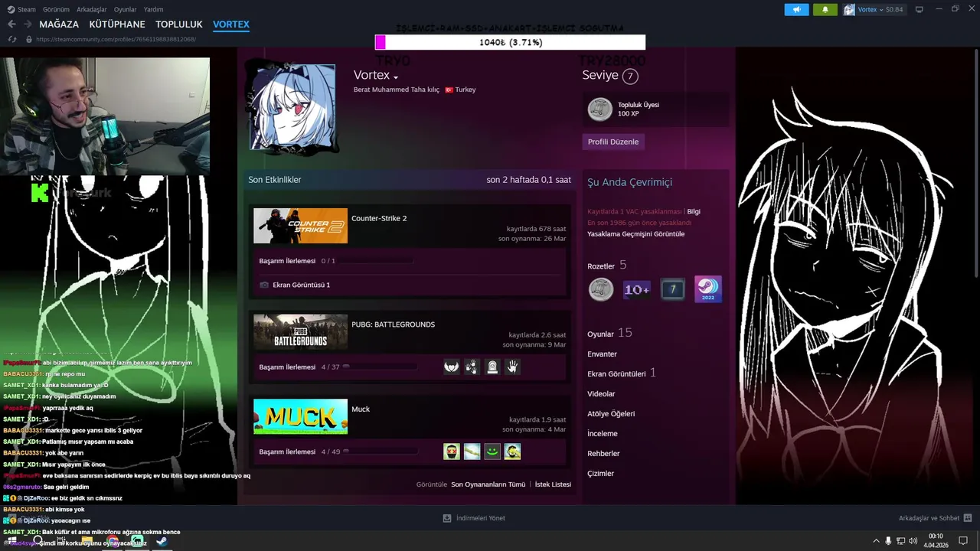
Task: Go to the KÜTÜPHANE tab
Action: [x=117, y=24]
